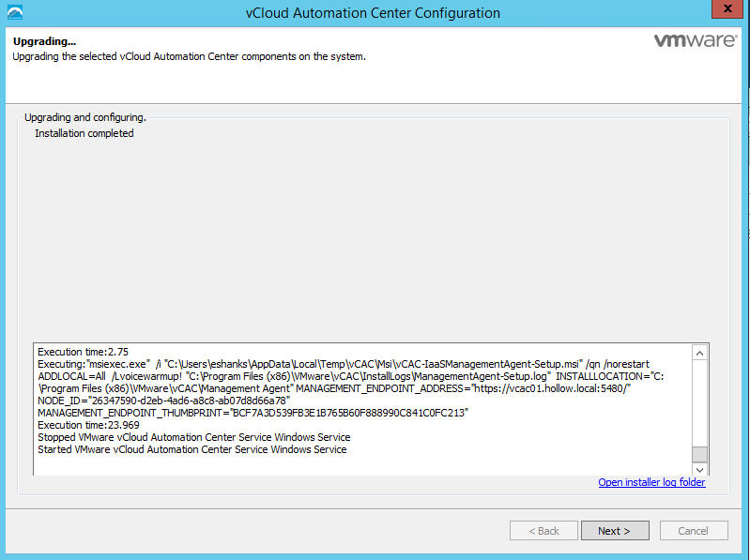The width and height of the screenshot is (750, 560).
Task: Click the 'Started VMware vCloud' log line
Action: pyautogui.click(x=191, y=449)
